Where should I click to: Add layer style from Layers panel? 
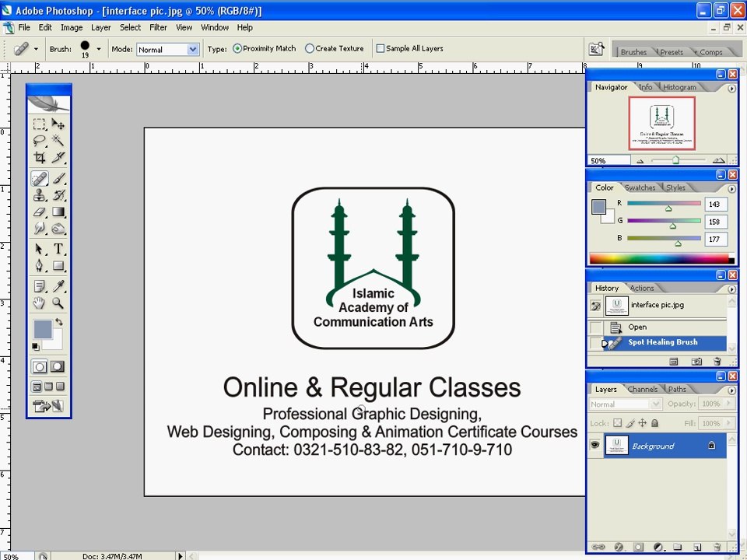(619, 547)
